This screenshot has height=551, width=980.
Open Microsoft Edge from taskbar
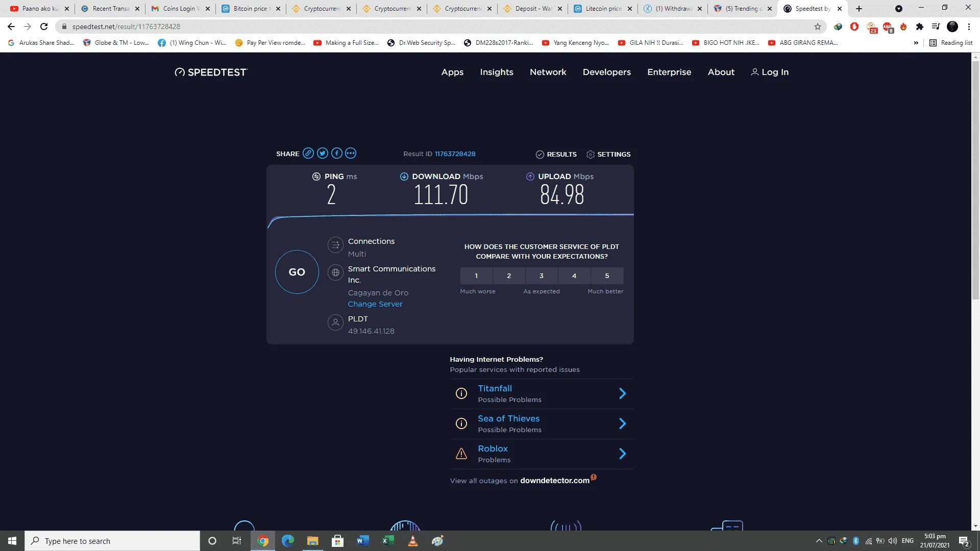(x=288, y=541)
